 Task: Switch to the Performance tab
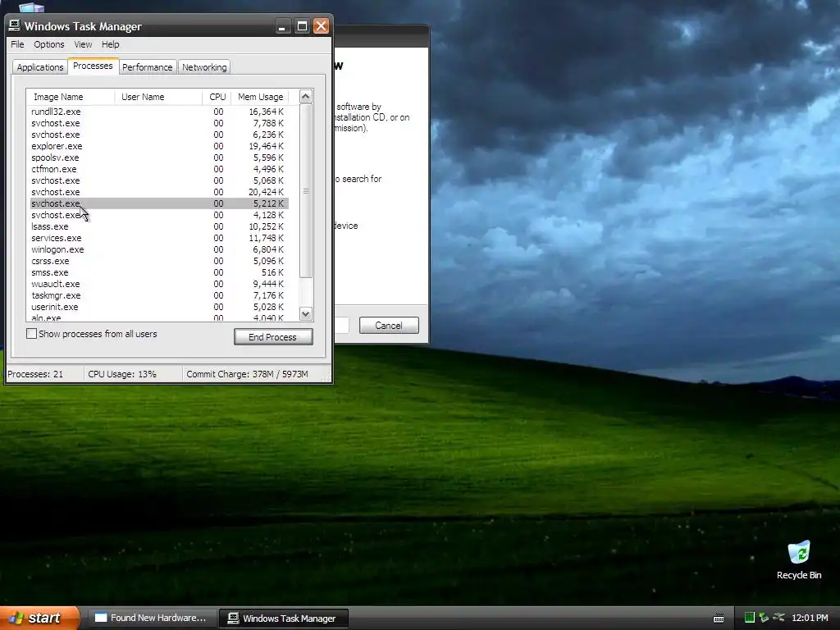(148, 67)
